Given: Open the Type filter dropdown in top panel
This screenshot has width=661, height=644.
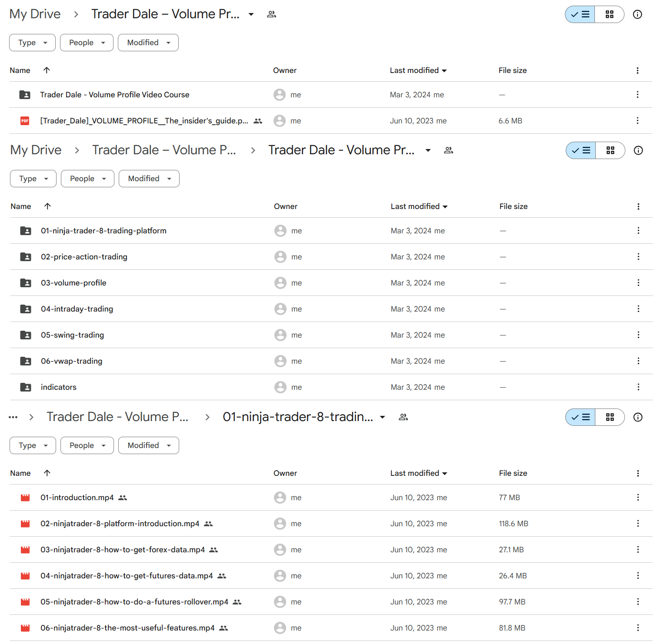Looking at the screenshot, I should 33,43.
